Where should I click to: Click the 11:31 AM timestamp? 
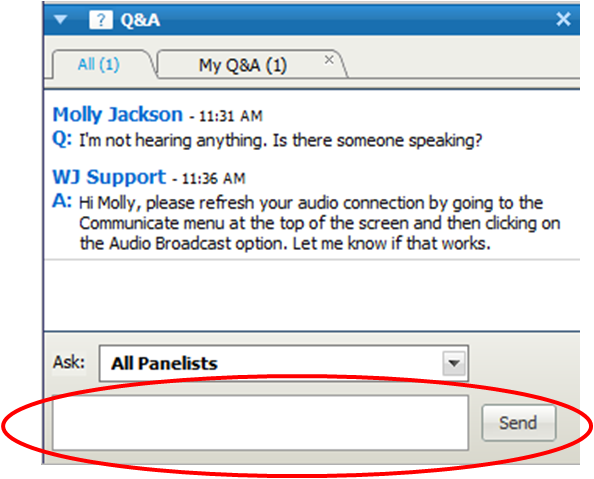pyautogui.click(x=231, y=116)
